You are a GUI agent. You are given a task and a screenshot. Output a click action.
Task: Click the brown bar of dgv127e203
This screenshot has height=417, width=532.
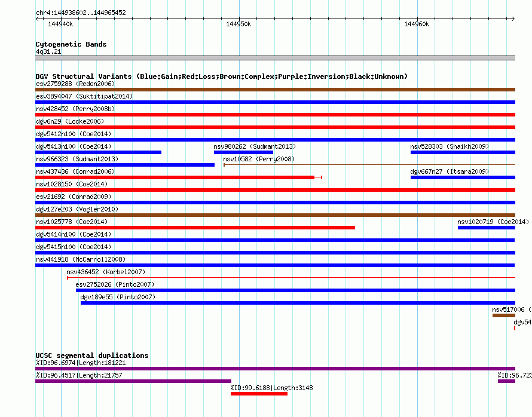tap(275, 215)
